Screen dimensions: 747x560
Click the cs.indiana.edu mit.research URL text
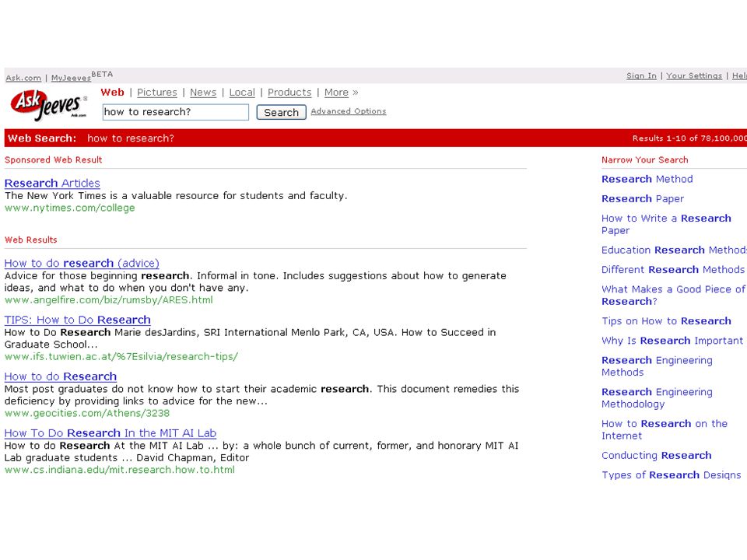(120, 470)
